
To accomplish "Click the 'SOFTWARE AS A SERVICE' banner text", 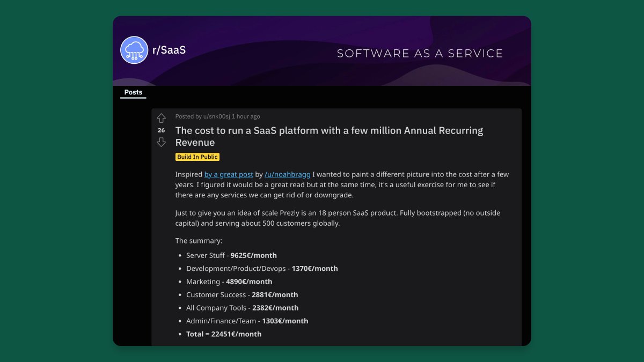I will (x=420, y=53).
